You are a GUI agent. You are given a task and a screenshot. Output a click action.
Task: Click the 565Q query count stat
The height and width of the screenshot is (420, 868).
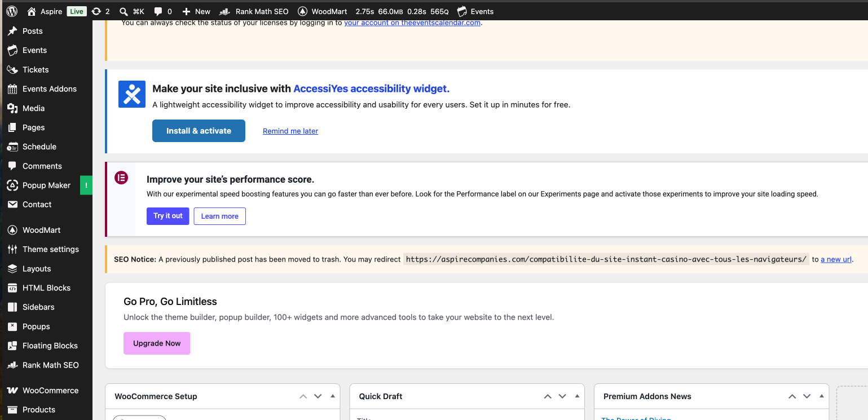pyautogui.click(x=439, y=11)
